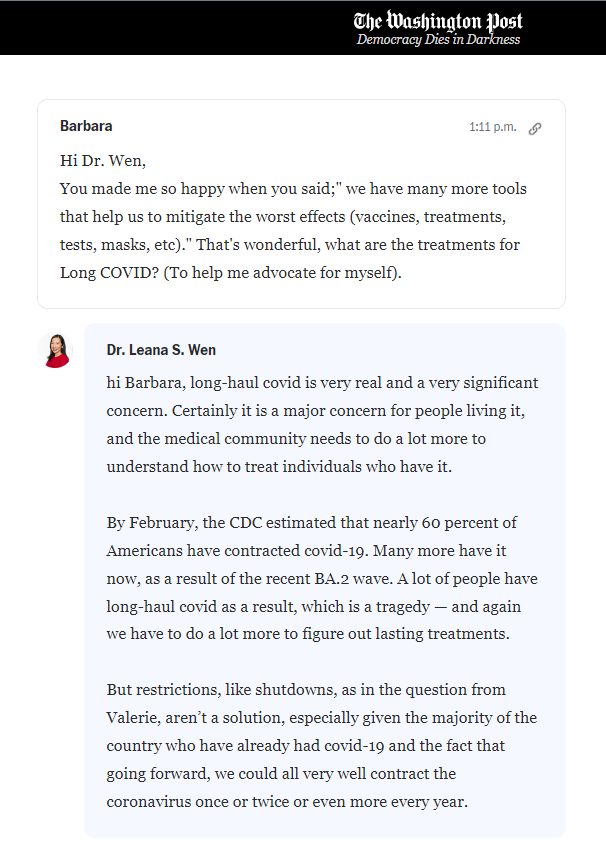Click the "coronavirus once or twice" closing line
Screen dimensions: 606x855
pyautogui.click(x=300, y=802)
